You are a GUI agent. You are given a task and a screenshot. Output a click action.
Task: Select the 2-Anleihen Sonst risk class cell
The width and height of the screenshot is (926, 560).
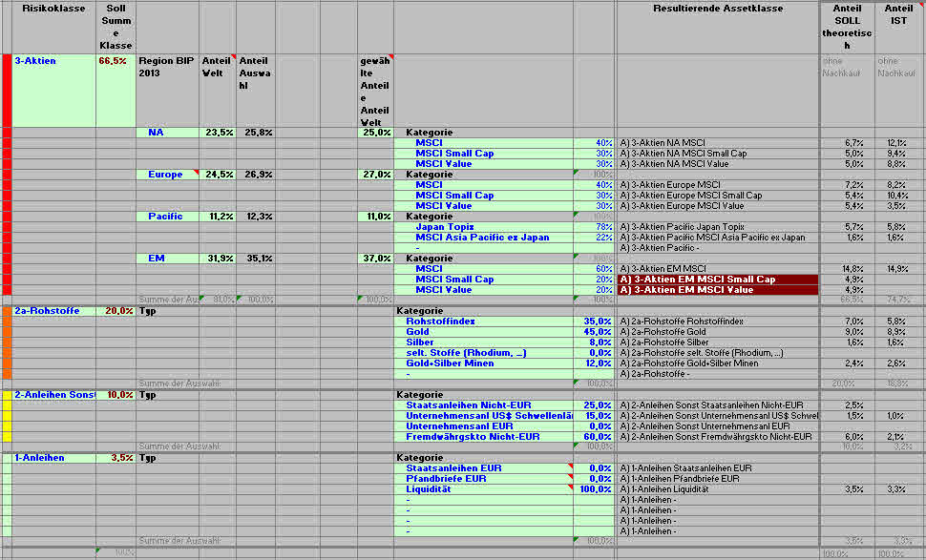pos(53,395)
